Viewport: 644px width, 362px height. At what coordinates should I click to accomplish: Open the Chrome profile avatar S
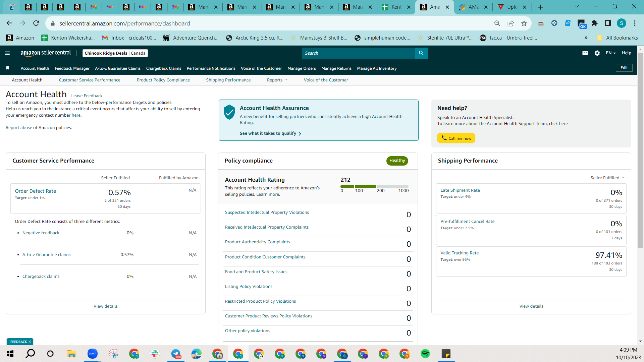click(621, 23)
